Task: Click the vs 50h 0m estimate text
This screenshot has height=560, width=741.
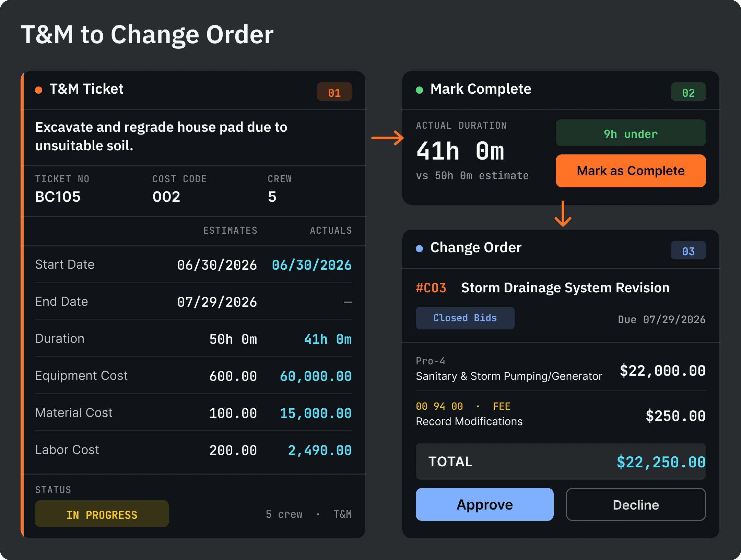Action: coord(472,176)
